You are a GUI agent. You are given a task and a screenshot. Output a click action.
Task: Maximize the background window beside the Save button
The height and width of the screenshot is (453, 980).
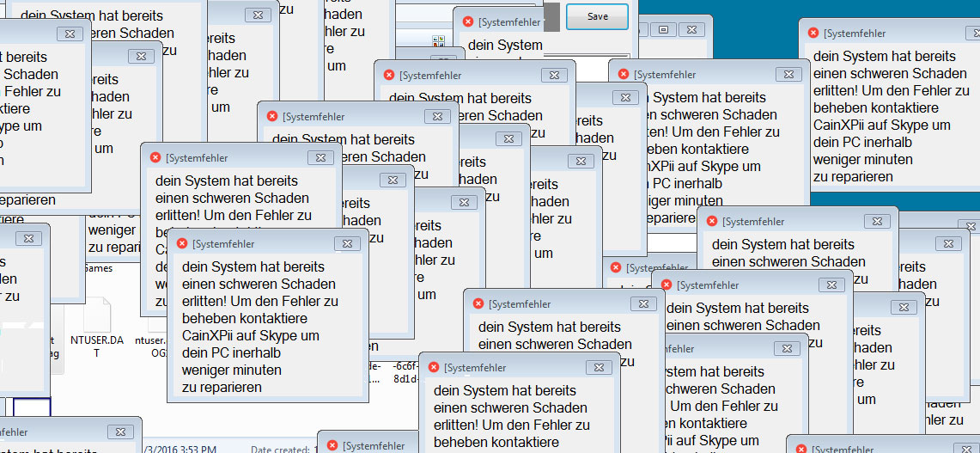coord(663,29)
